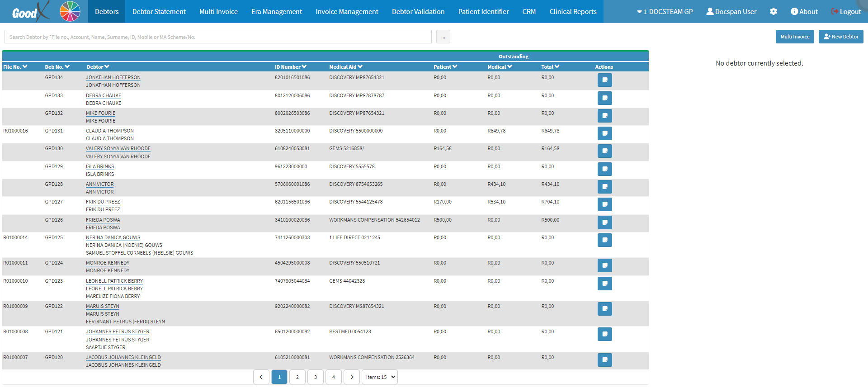The width and height of the screenshot is (868, 388).
Task: Open the Invoice Management tab
Action: pyautogui.click(x=347, y=12)
